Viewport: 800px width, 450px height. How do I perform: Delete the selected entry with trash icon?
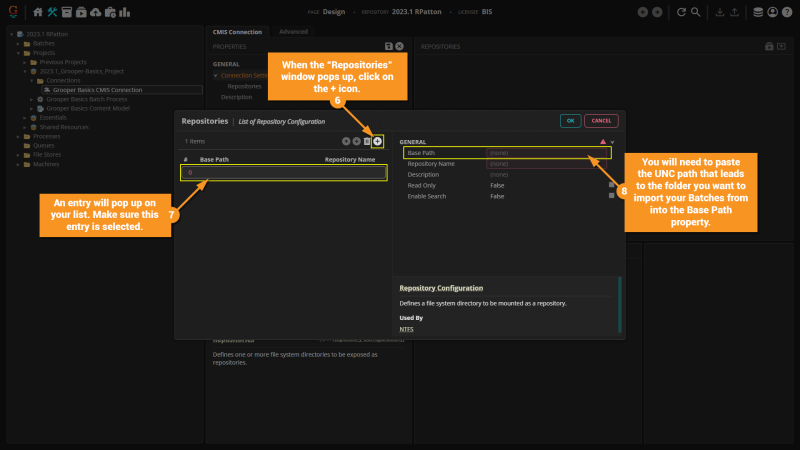point(367,141)
